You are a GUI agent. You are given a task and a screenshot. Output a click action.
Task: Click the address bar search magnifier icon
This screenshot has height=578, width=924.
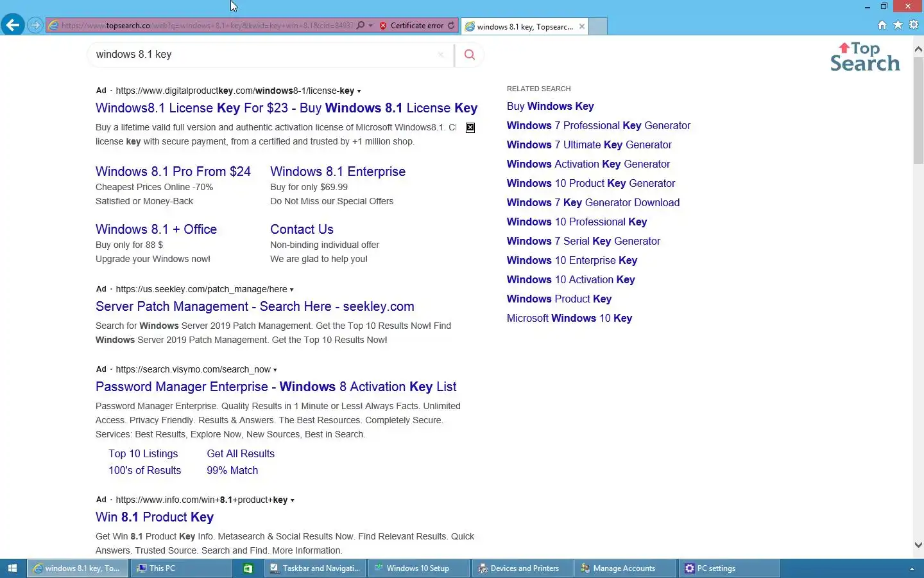coord(361,25)
